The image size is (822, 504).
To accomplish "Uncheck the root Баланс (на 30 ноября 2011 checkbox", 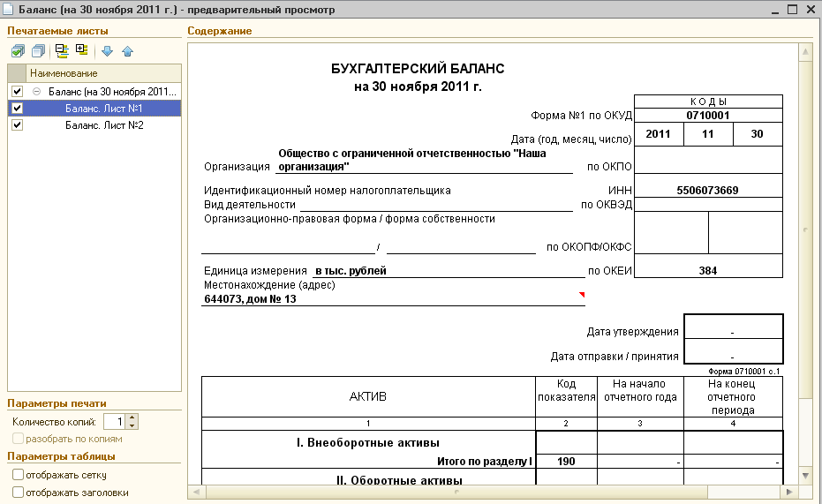I will pos(18,91).
